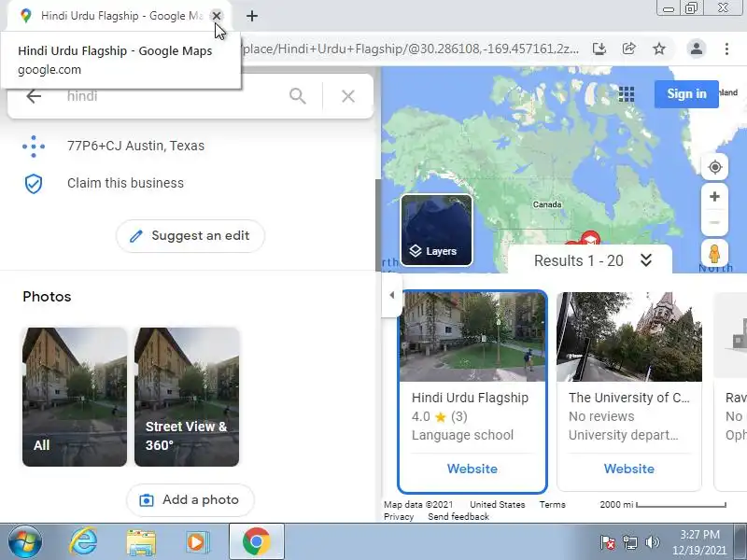Click the volume speaker tray icon
747x560 pixels.
tap(652, 542)
